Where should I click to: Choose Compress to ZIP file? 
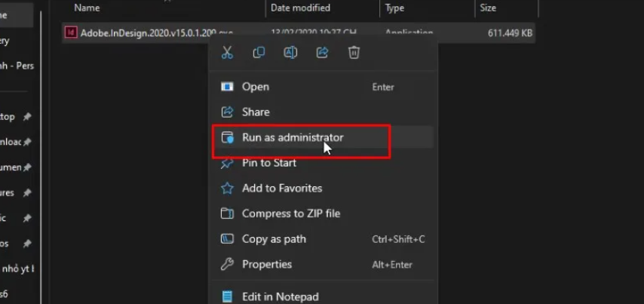pyautogui.click(x=291, y=213)
